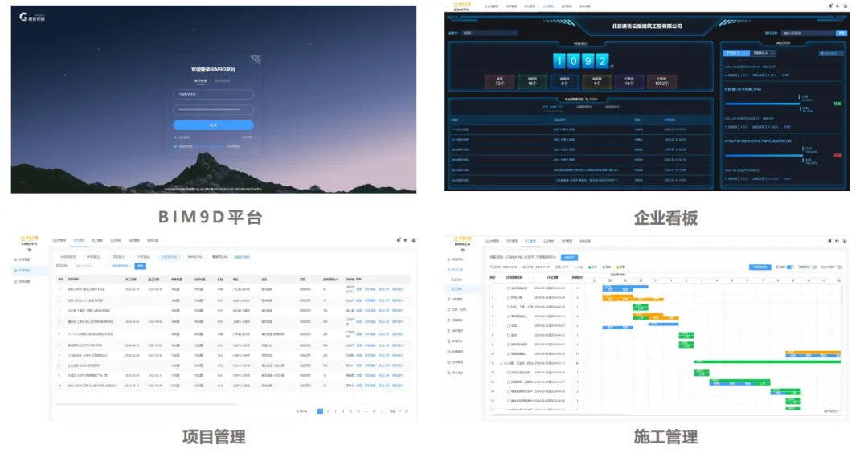Toggle the remember-password checkbox on login panel
Viewport: 868px width, 453px height.
tap(175, 137)
